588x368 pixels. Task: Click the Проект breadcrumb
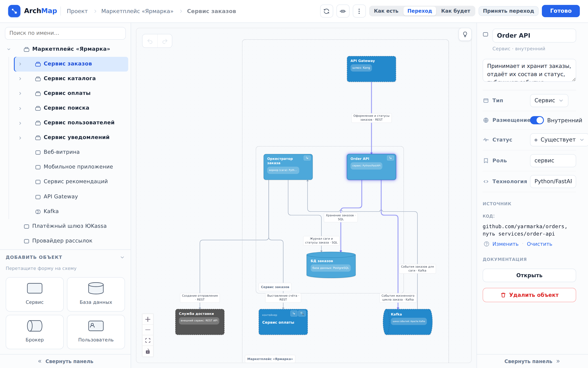click(77, 11)
